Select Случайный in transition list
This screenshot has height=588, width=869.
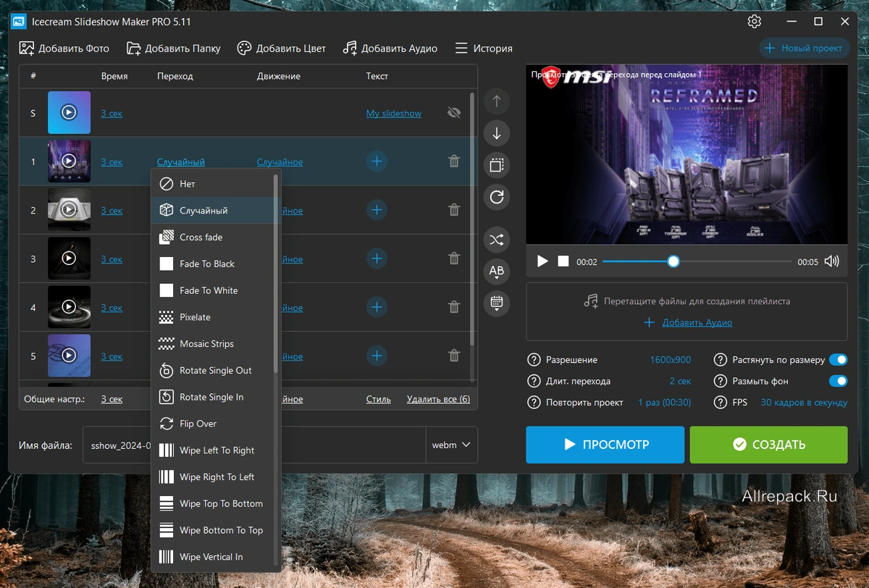click(211, 211)
